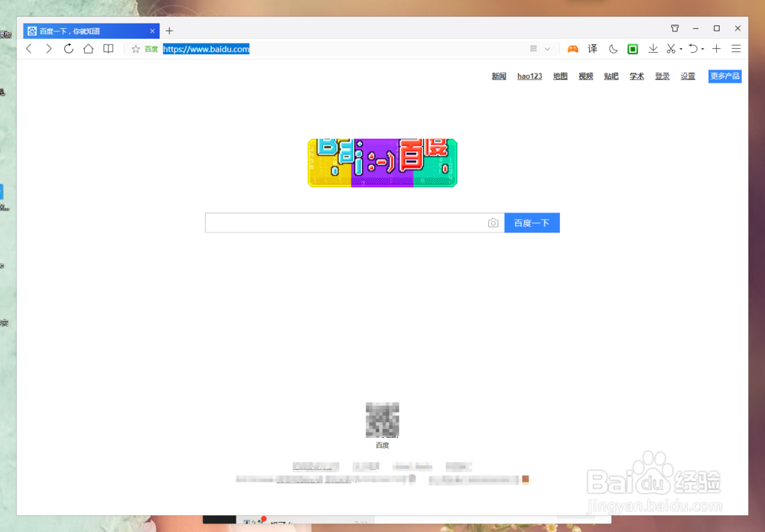The width and height of the screenshot is (765, 532).
Task: Click the undo closed-tab arrow icon
Action: pos(693,49)
